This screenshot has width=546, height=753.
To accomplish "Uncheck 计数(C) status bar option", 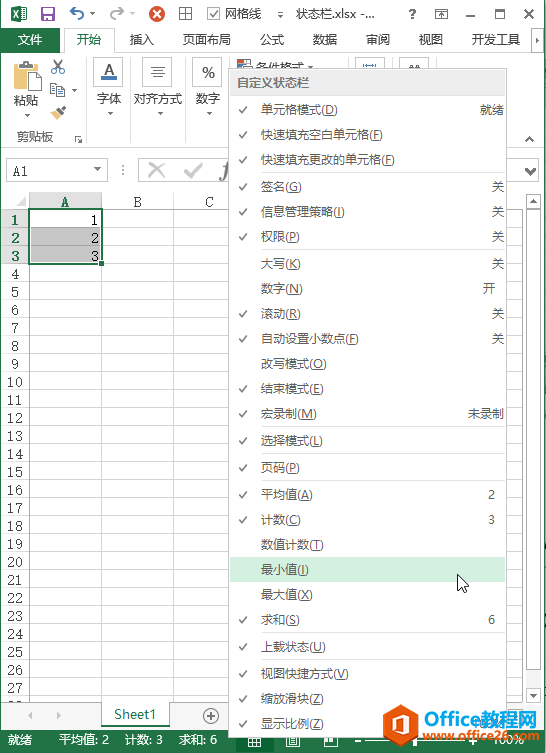I will point(367,520).
